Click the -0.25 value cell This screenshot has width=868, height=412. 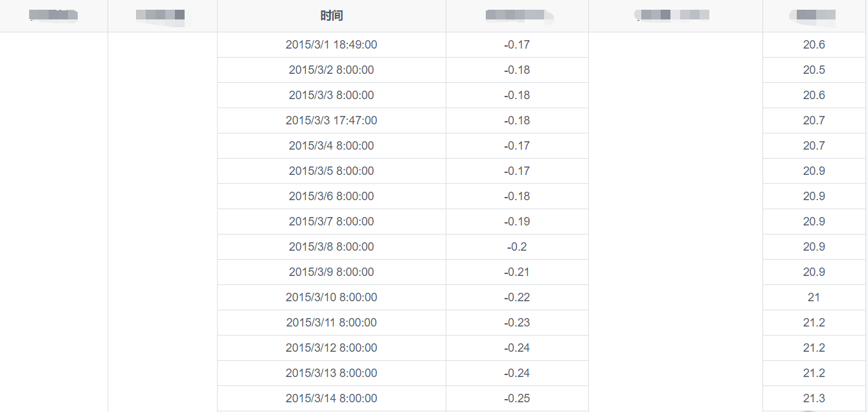tap(517, 398)
